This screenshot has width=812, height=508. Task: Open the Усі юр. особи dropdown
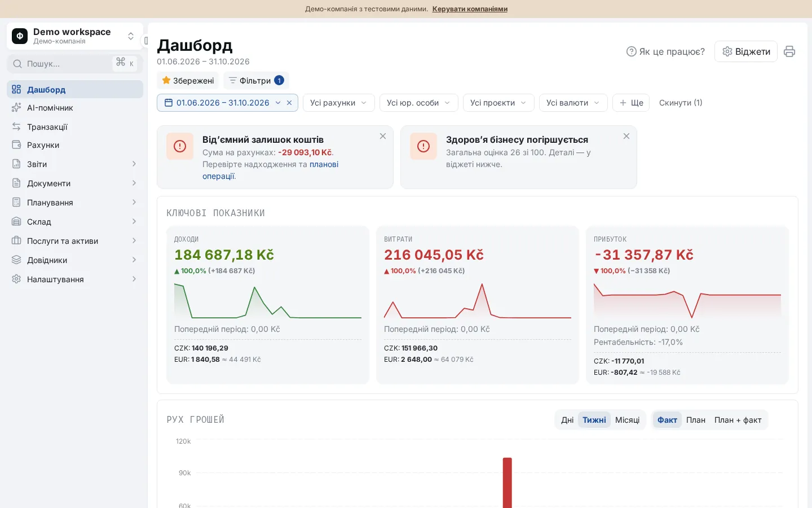(x=419, y=103)
